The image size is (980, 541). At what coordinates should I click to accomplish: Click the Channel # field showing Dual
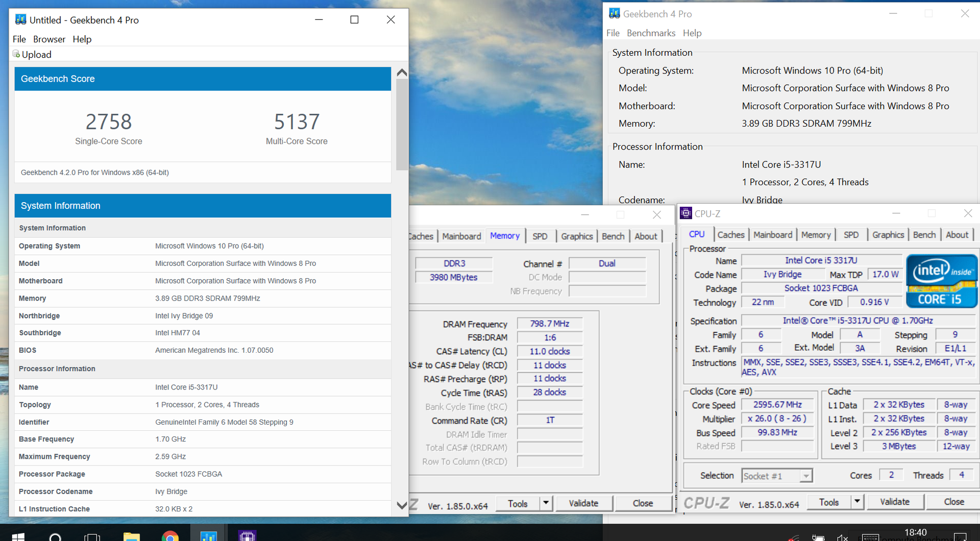tap(607, 263)
